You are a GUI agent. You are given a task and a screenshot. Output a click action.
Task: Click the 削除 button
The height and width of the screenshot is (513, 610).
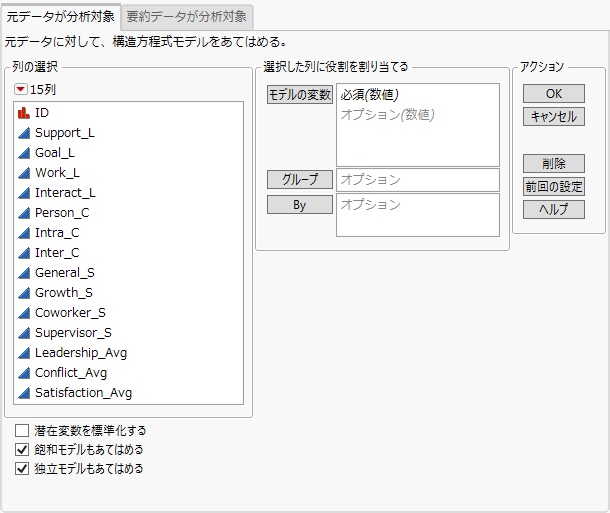[x=554, y=163]
